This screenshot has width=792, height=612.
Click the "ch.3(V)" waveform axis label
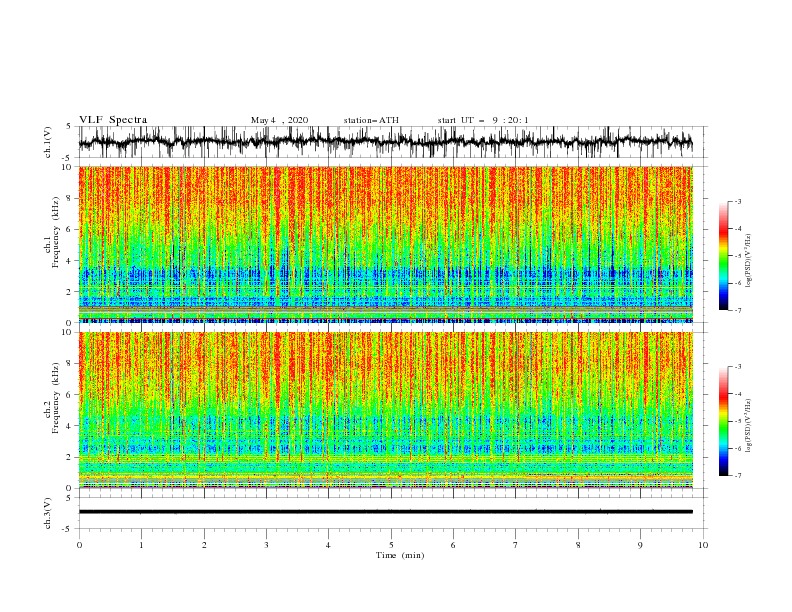pos(48,513)
